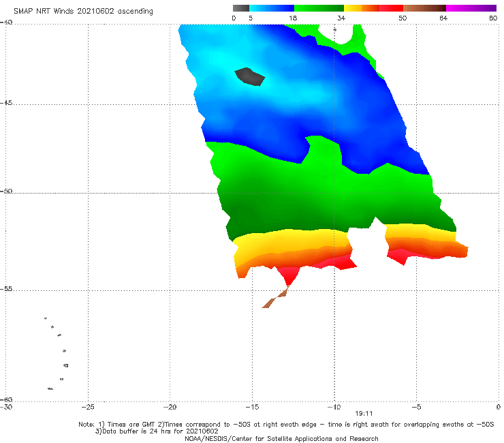
Task: Click longitude axis label '-5'
Action: tap(416, 408)
